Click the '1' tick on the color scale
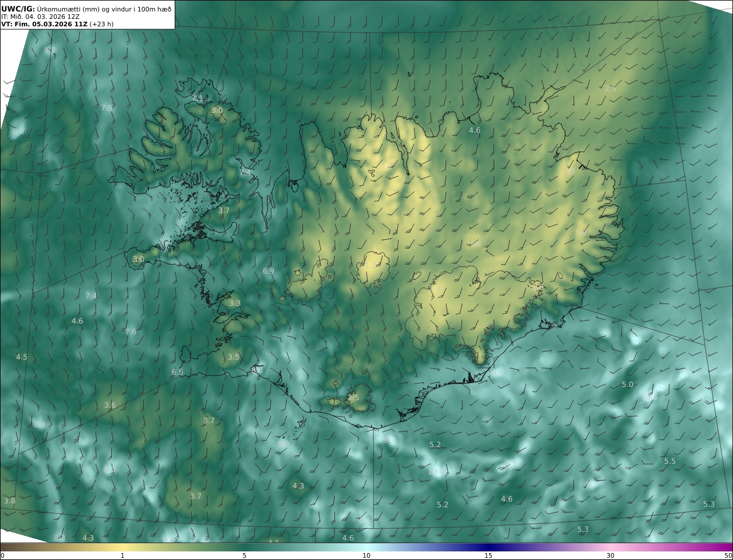 (x=122, y=555)
